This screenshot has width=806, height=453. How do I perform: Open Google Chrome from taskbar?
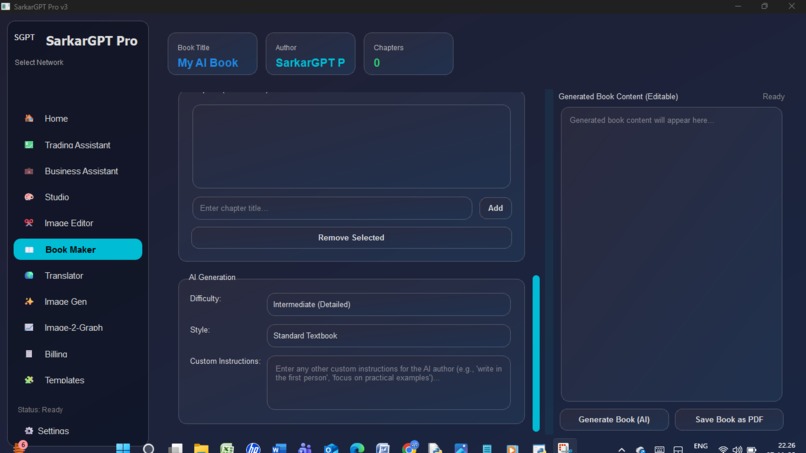[x=409, y=448]
